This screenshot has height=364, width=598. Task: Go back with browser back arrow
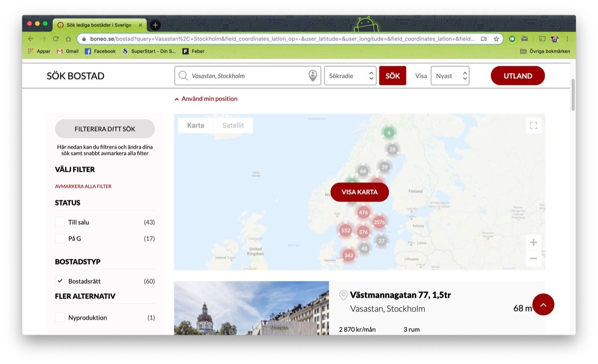(x=31, y=39)
